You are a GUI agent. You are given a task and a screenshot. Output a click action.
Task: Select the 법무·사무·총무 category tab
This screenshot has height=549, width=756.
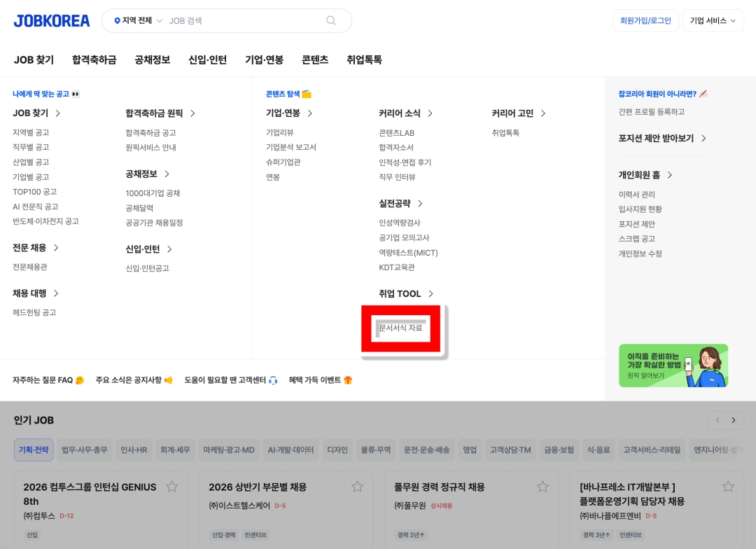(x=85, y=450)
